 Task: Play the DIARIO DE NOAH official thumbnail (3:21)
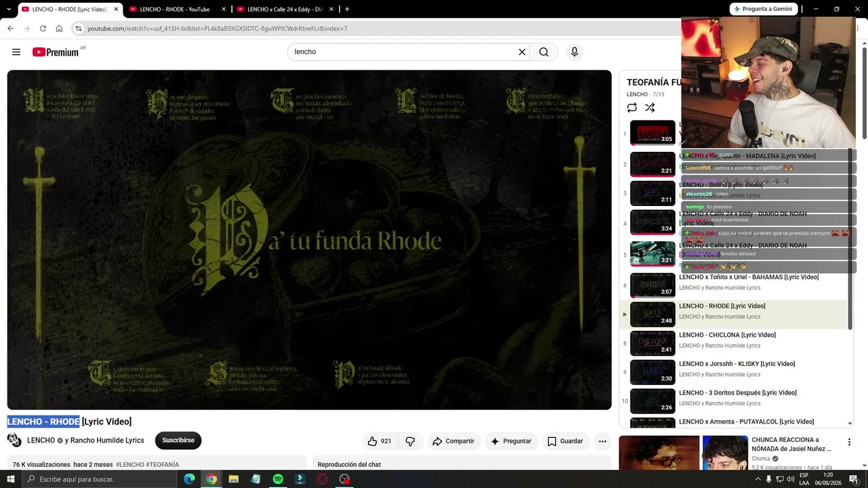click(652, 254)
